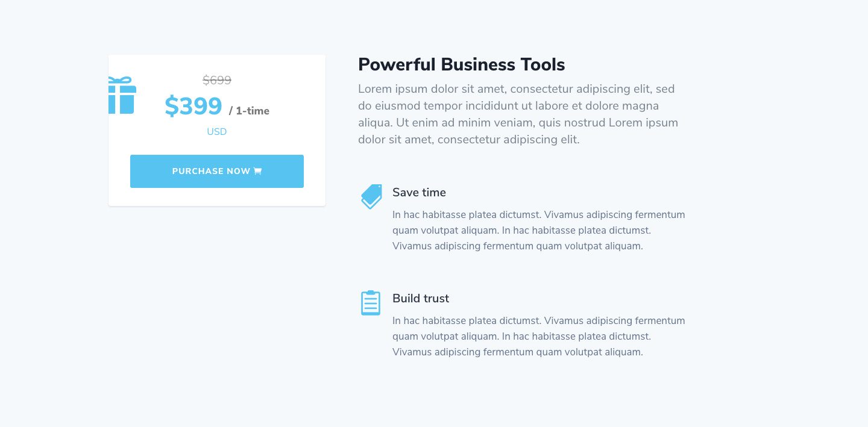Screen dimensions: 868x427
Task: Click the paragraph under Save time
Action: tap(539, 230)
